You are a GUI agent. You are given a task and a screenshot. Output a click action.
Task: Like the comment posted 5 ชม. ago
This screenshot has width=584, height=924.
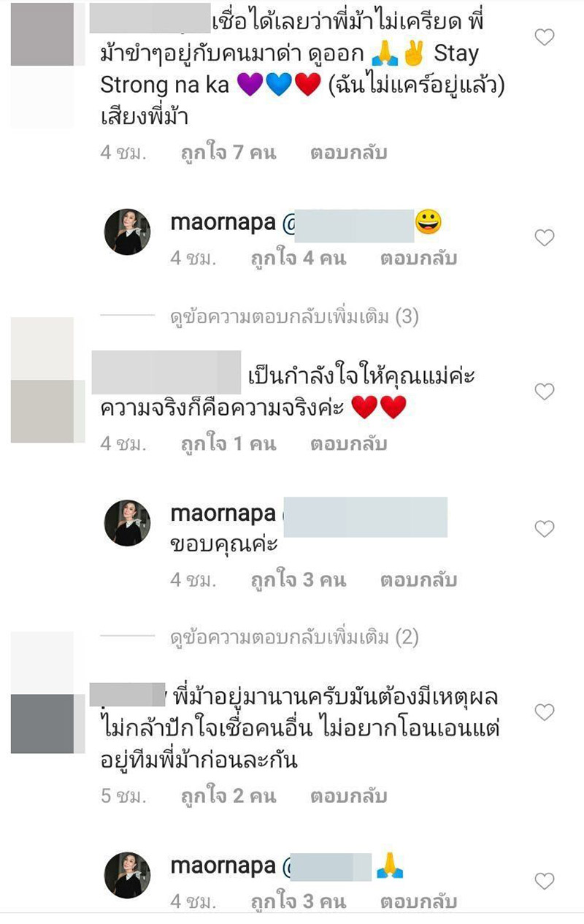545,711
